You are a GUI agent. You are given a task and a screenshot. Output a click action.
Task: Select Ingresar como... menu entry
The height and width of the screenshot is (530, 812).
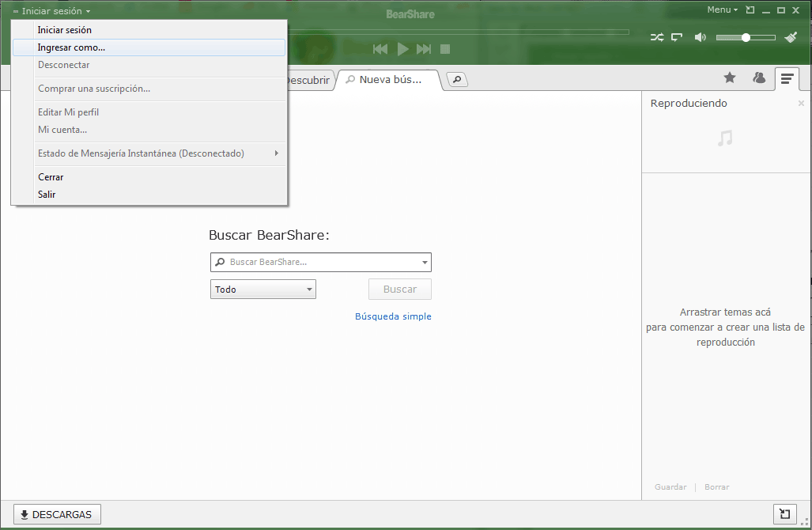tap(149, 47)
